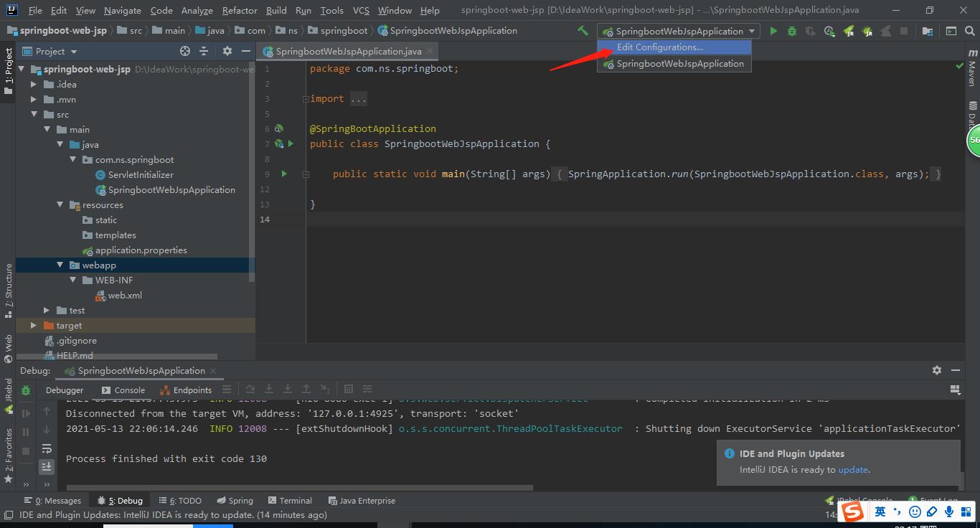The width and height of the screenshot is (980, 528).
Task: Expand the .idea folder
Action: coord(34,84)
